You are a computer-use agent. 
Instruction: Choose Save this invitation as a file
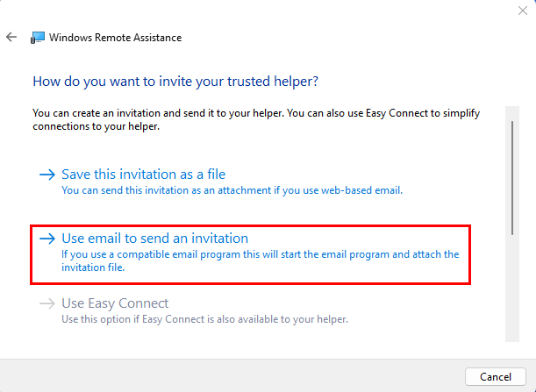[144, 175]
